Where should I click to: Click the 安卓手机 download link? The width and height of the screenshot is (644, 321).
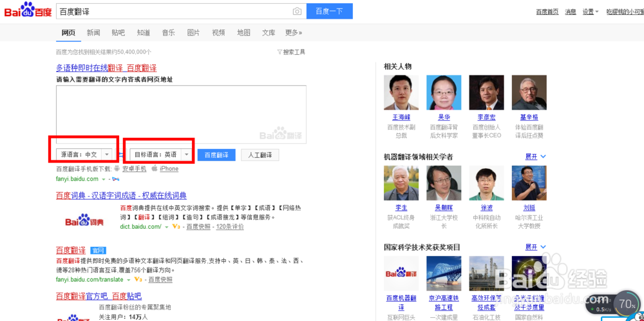(x=135, y=168)
